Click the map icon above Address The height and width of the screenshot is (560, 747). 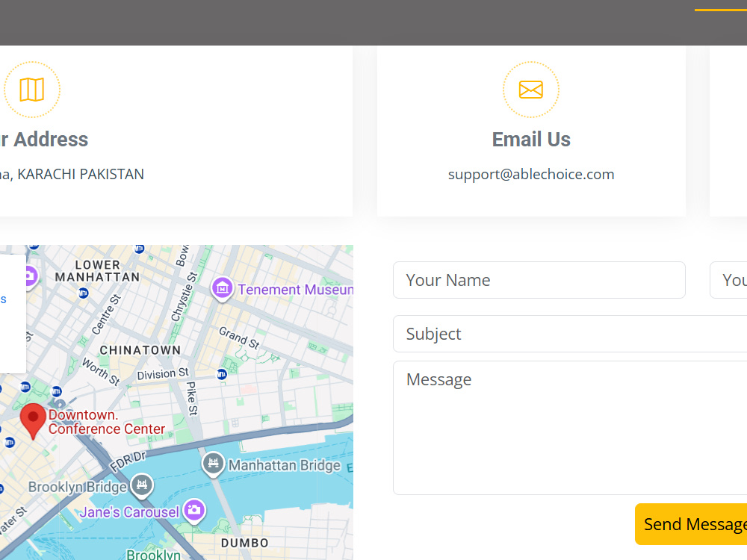32,90
